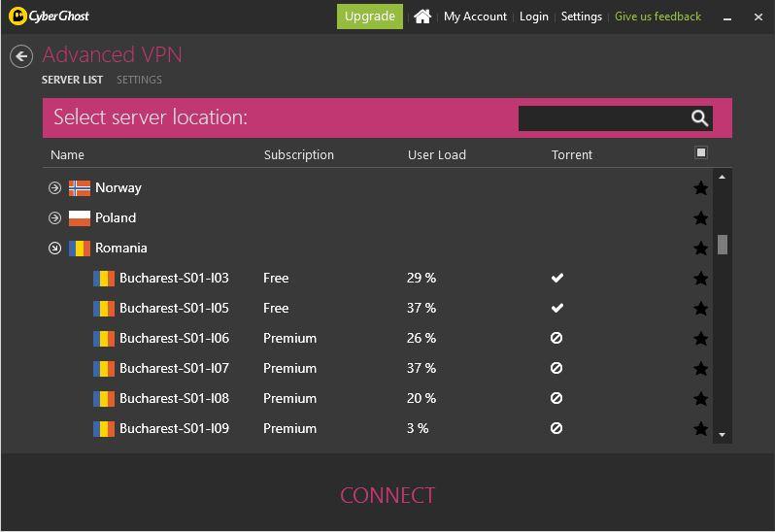775x532 pixels.
Task: Click the Romania country name
Action: point(121,248)
